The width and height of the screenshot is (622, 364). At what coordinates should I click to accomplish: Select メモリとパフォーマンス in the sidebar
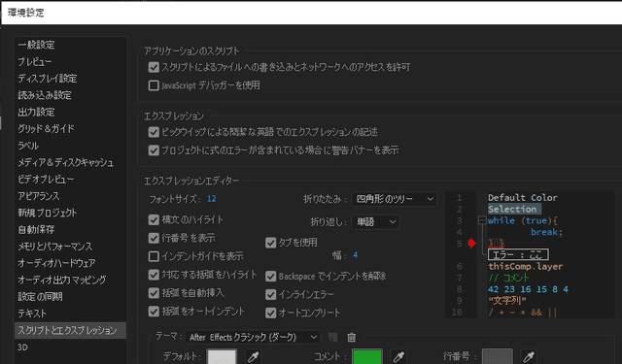click(x=70, y=247)
